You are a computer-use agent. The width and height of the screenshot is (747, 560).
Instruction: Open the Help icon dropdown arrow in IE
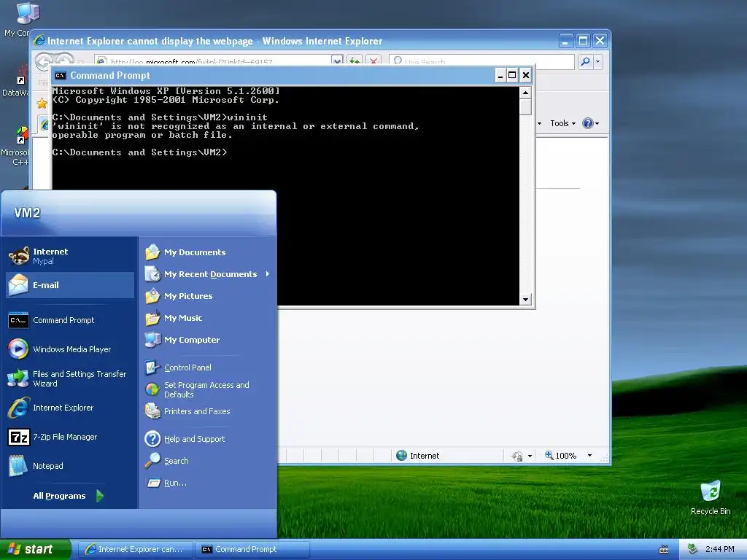point(597,123)
